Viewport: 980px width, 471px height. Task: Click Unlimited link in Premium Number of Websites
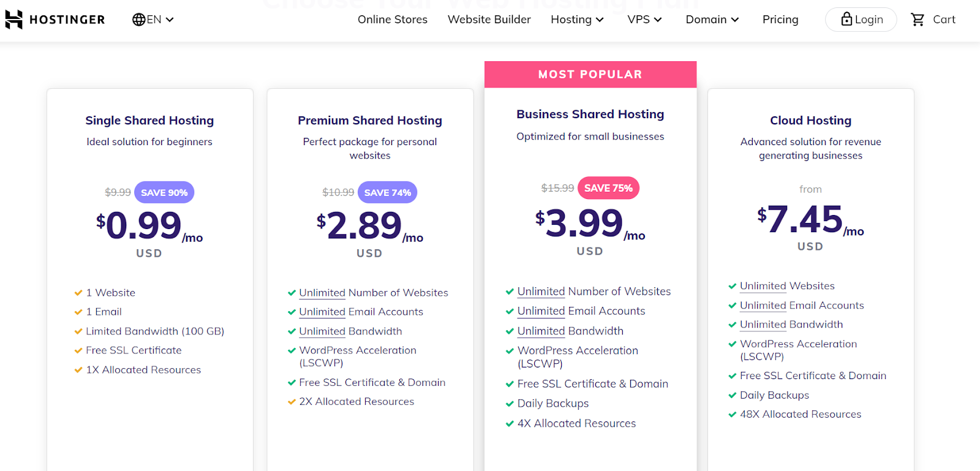click(322, 293)
